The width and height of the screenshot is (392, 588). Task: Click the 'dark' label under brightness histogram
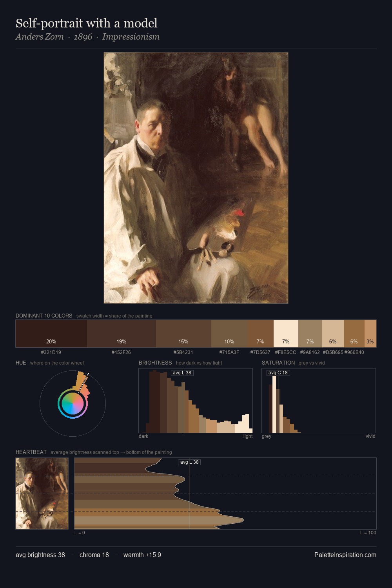pos(143,436)
